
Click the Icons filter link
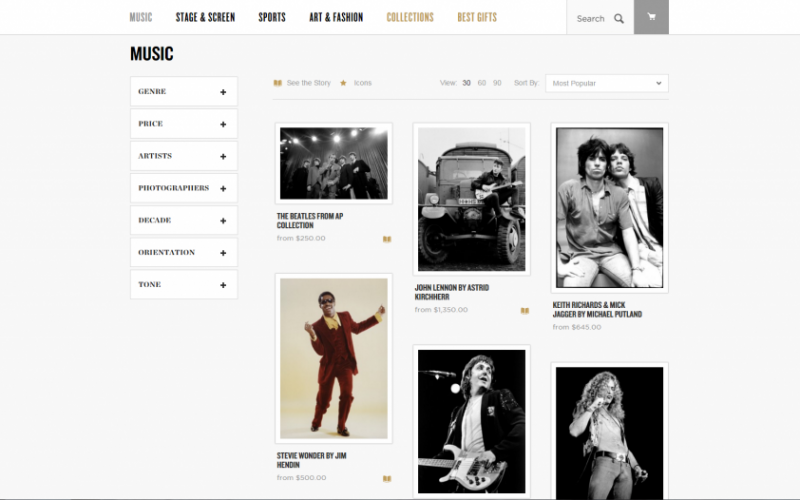click(363, 83)
